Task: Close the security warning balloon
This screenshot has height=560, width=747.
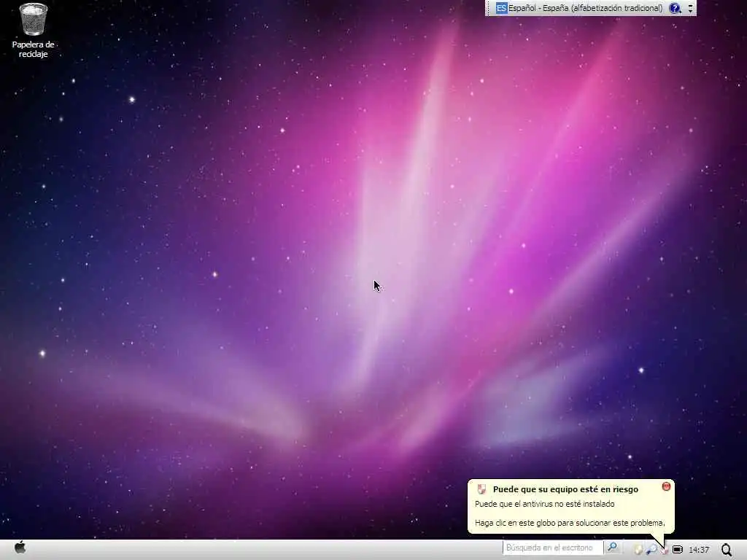Action: [x=666, y=486]
